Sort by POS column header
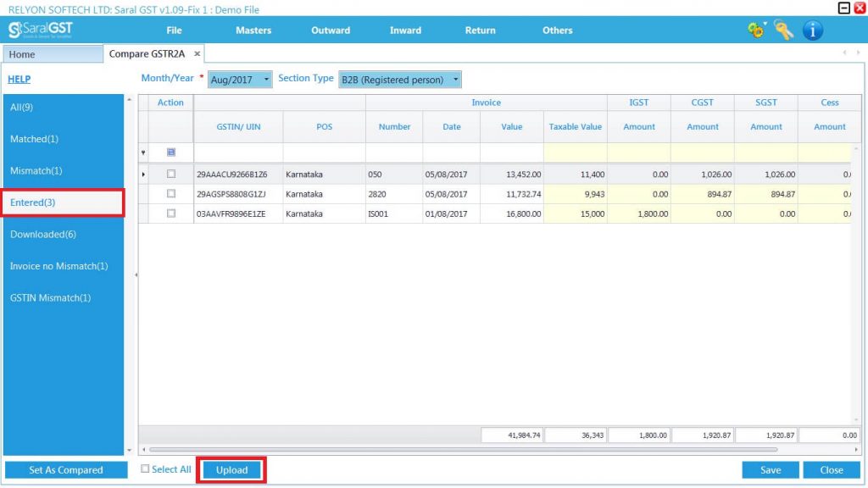Viewport: 868px width, 488px height. click(325, 127)
